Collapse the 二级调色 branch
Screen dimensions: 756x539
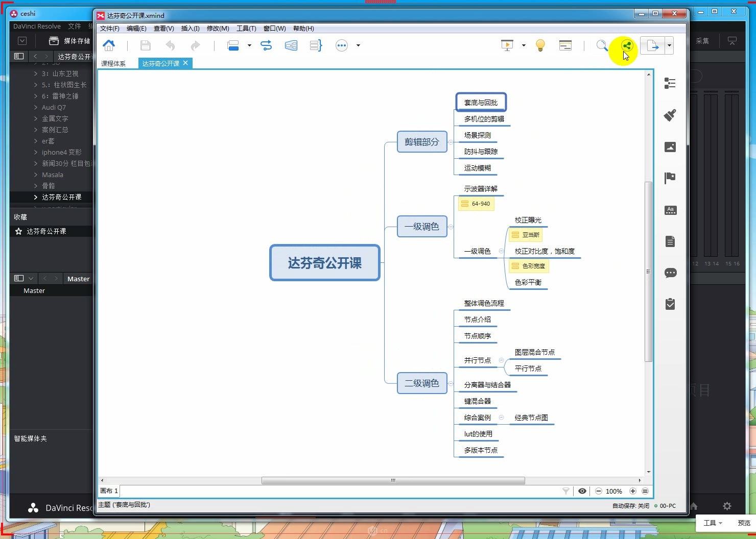click(x=451, y=383)
